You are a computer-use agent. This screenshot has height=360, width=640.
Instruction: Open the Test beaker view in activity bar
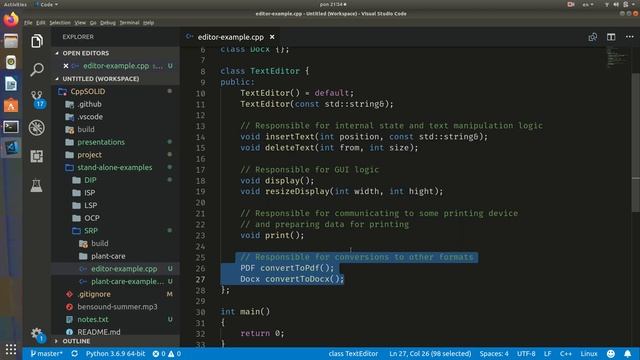pyautogui.click(x=36, y=185)
